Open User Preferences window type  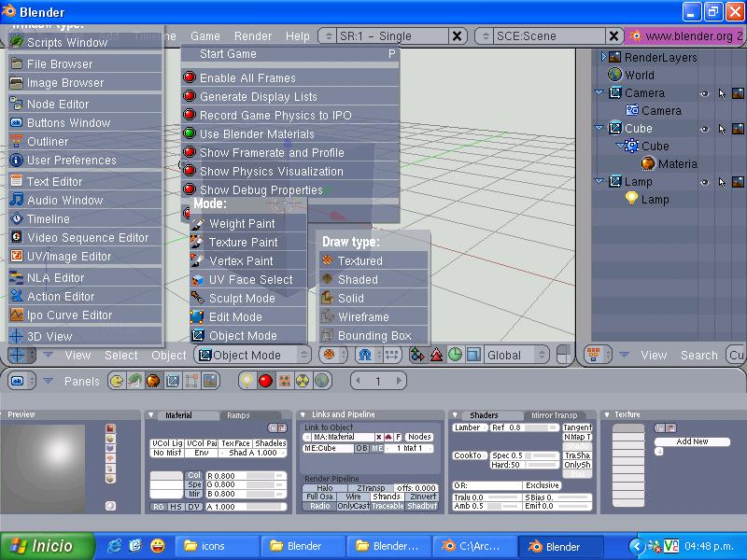(x=85, y=160)
